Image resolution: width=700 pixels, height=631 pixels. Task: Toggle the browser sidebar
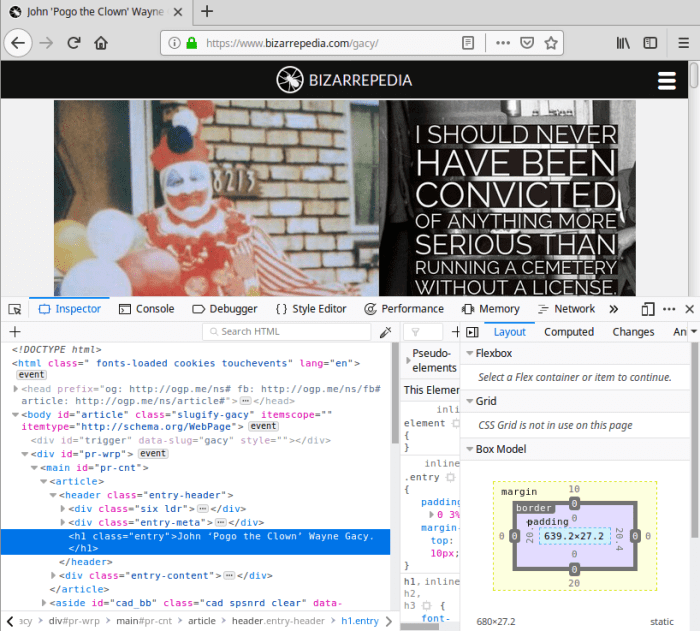(650, 43)
